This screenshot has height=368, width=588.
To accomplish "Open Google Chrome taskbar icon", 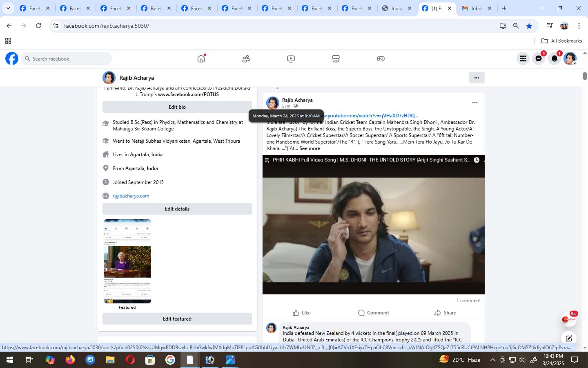I will tap(170, 360).
